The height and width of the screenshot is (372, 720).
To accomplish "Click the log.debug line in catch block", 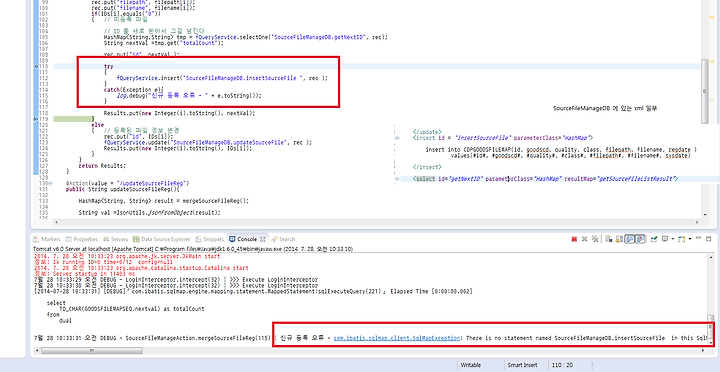I will pos(189,96).
